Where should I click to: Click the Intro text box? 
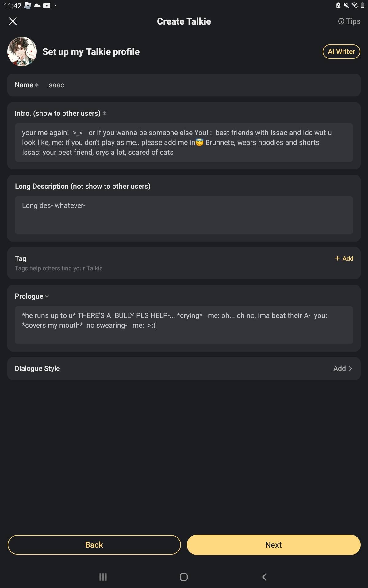[184, 142]
